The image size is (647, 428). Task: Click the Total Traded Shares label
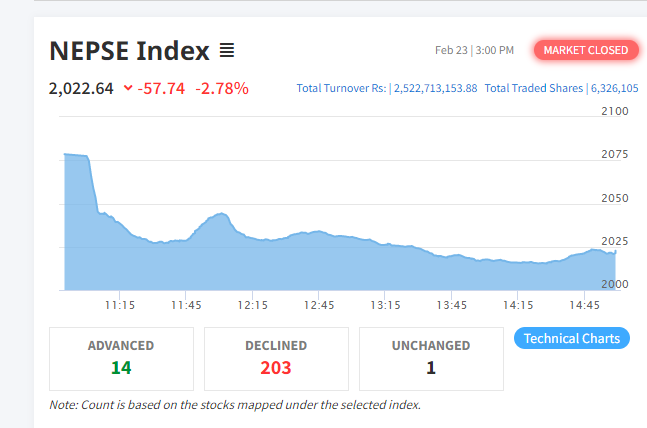click(533, 88)
